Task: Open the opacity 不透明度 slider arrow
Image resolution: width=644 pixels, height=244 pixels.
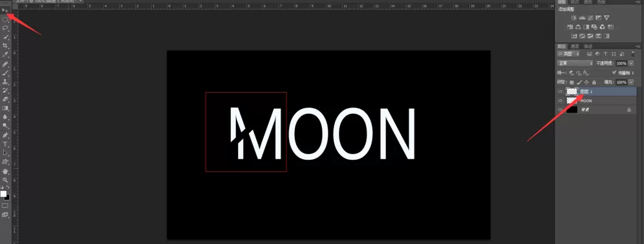Action: click(631, 63)
